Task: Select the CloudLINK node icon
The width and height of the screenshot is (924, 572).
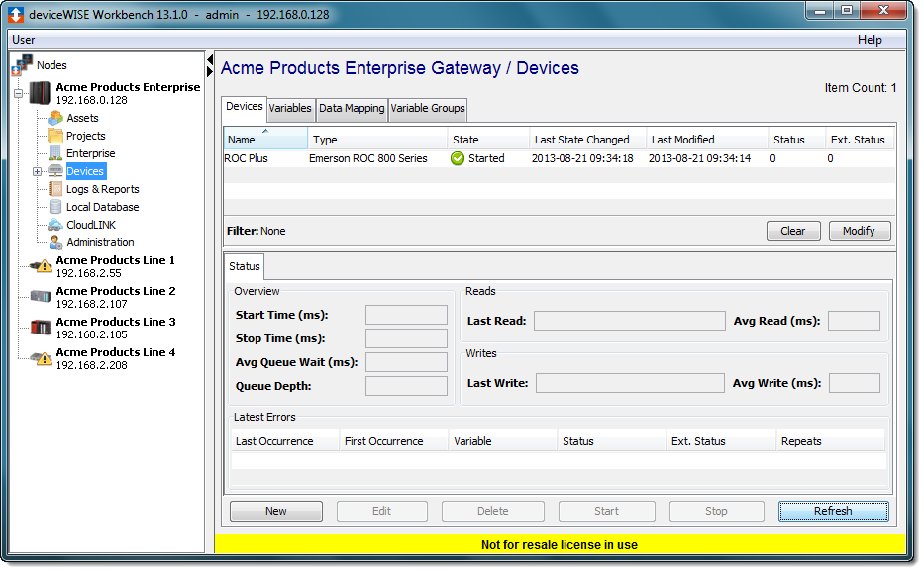Action: tap(54, 225)
